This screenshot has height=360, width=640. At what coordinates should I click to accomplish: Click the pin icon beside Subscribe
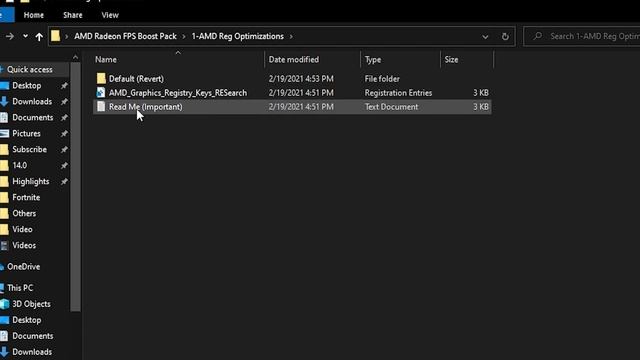[64, 150]
